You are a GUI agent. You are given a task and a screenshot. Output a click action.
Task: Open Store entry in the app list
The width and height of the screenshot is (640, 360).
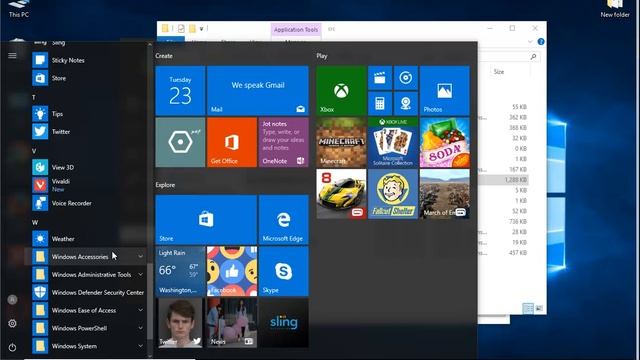pyautogui.click(x=88, y=78)
